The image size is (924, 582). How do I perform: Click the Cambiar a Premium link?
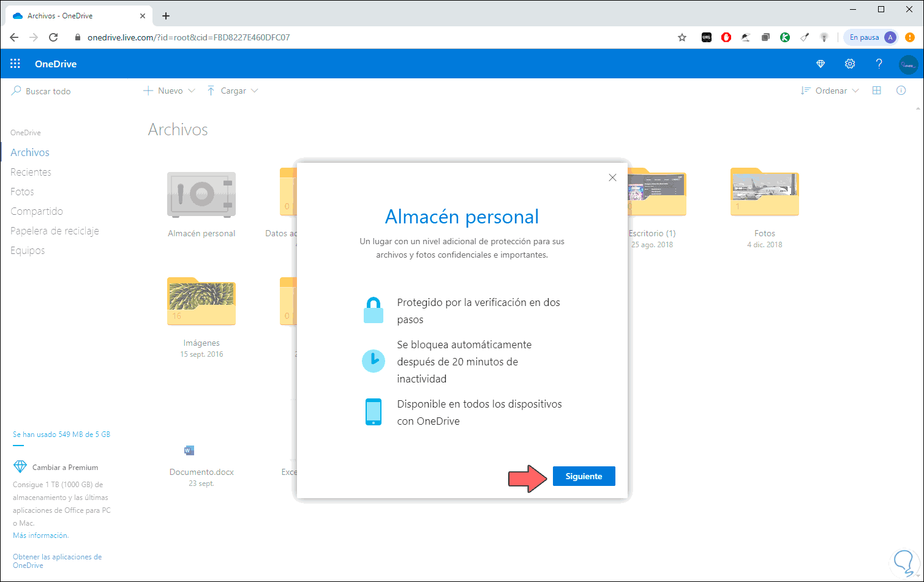65,468
